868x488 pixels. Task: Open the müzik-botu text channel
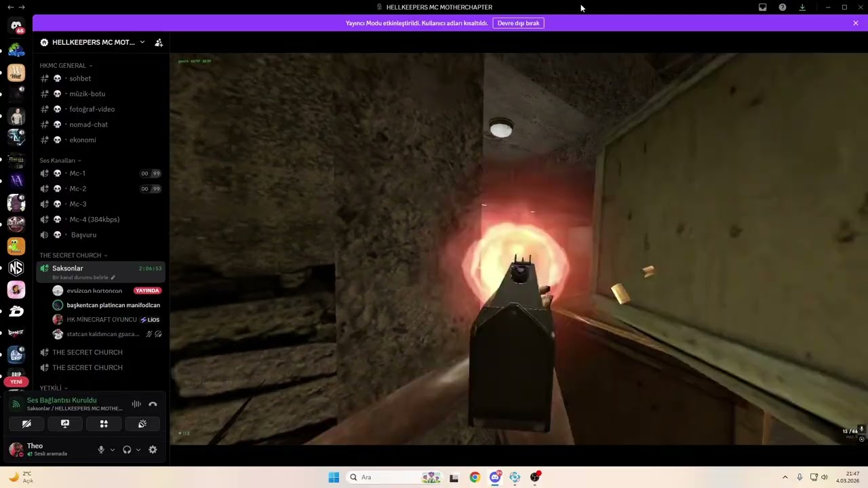pos(100,94)
